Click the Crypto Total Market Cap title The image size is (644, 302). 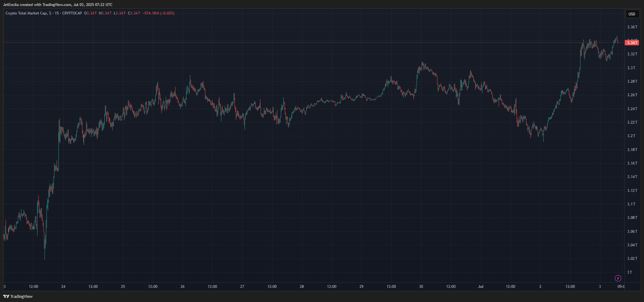[26, 13]
